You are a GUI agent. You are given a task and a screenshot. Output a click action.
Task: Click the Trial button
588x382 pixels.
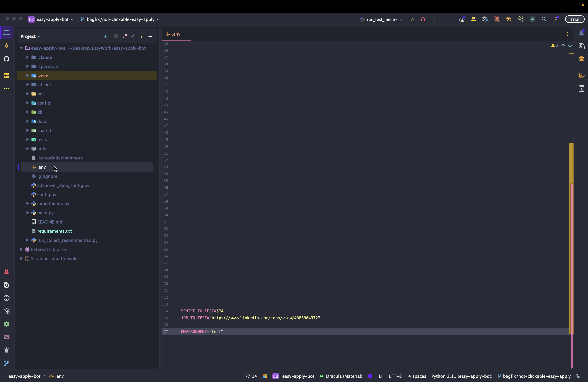coord(574,19)
